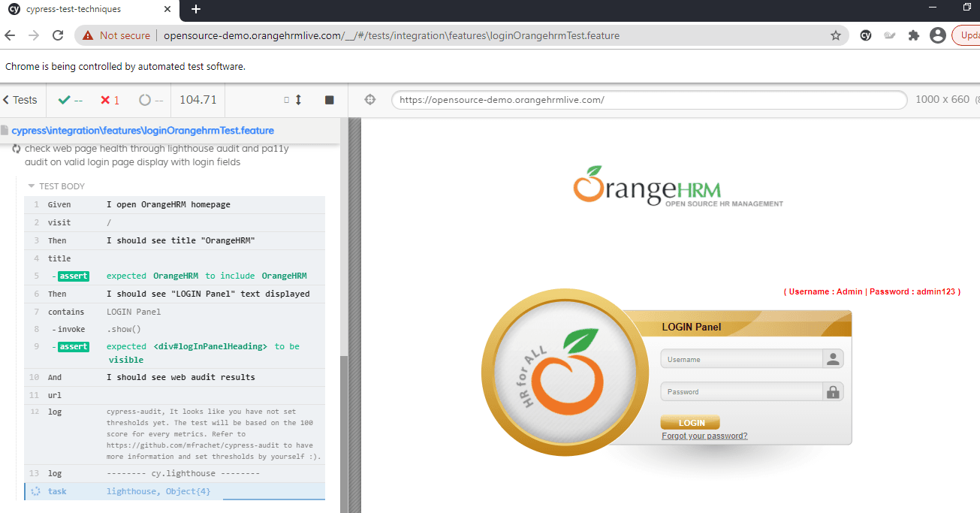Click the OrangeHRM logo

tap(677, 186)
